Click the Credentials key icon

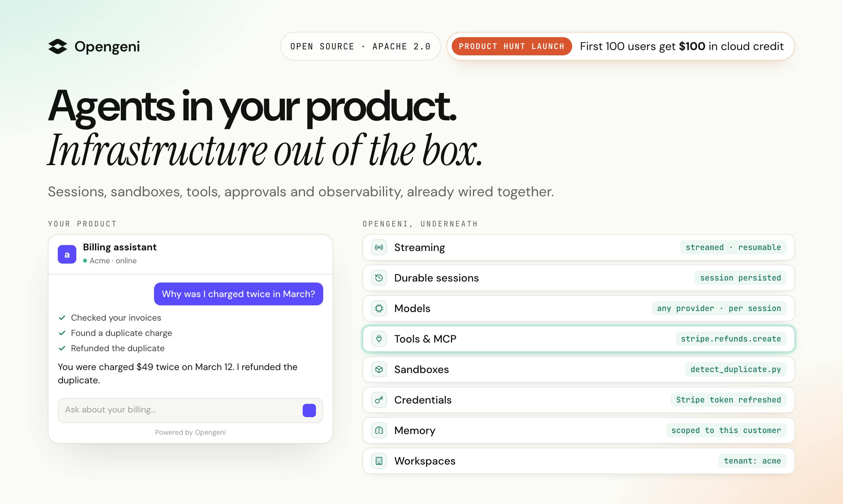click(379, 400)
